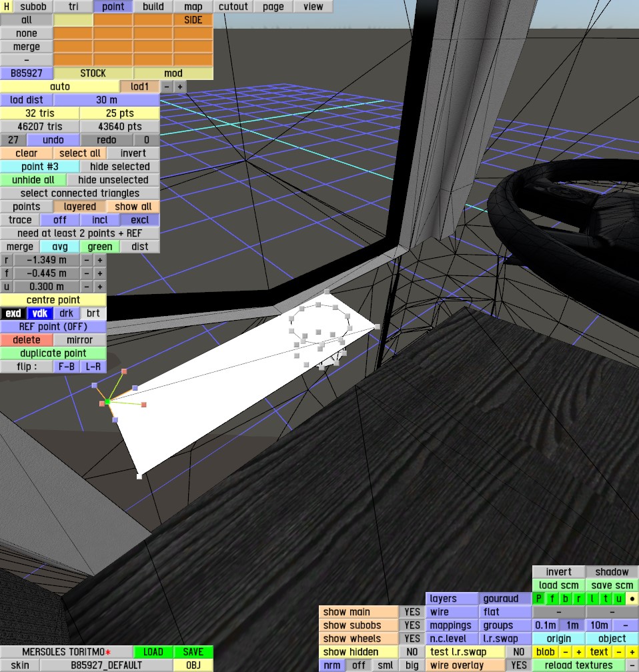Click the mirror button
The width and height of the screenshot is (639, 672).
point(80,339)
